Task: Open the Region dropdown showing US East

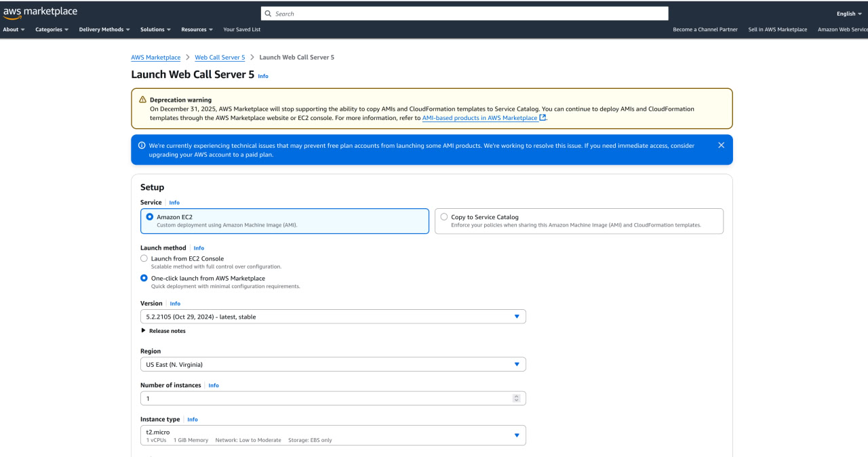Action: coord(333,364)
